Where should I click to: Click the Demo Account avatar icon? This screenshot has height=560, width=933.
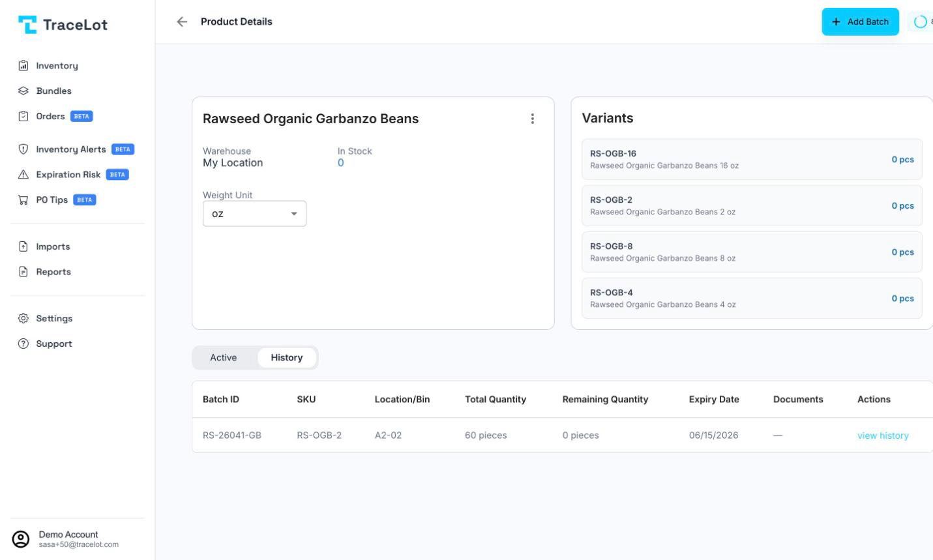click(21, 539)
